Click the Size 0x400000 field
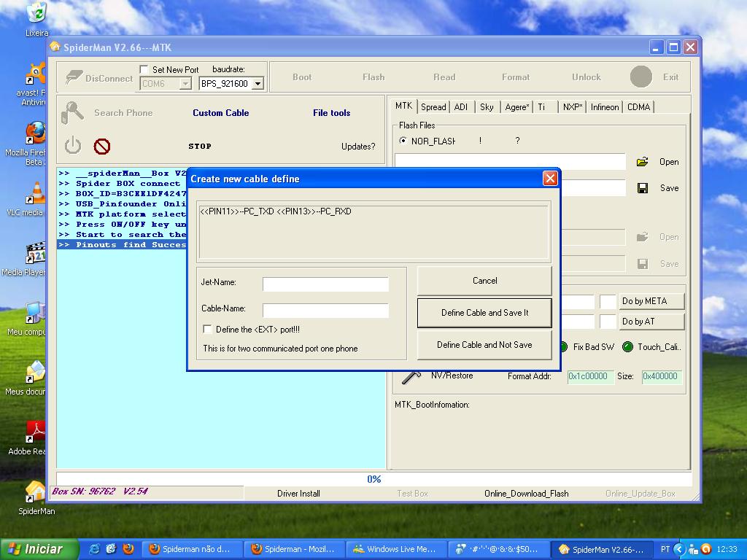This screenshot has height=560, width=747. tap(662, 377)
